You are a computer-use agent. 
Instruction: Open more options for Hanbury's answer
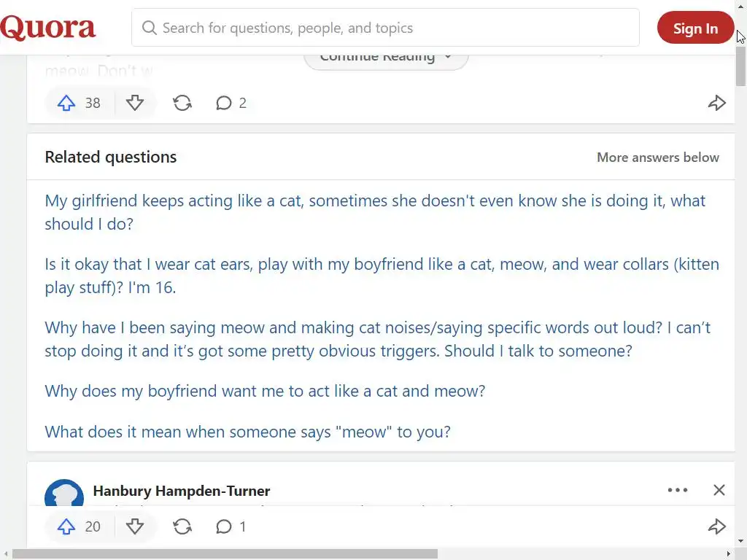click(678, 490)
